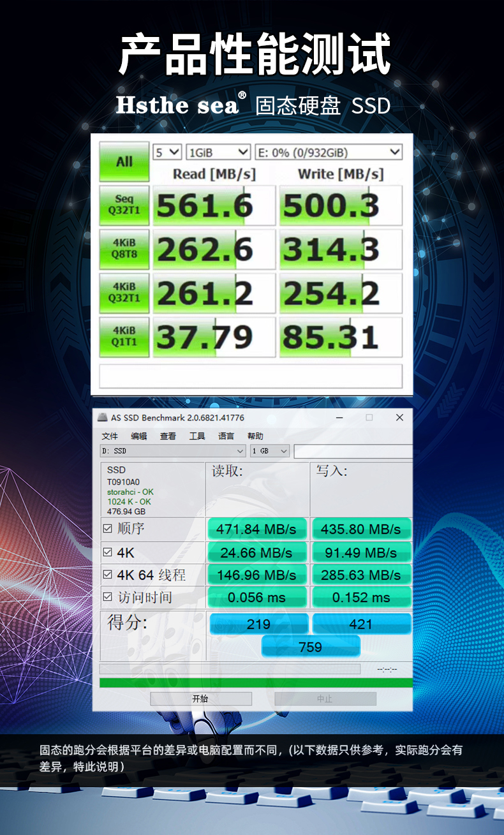Click the 37.79 read result
Screen dimensions: 504x835
(x=214, y=337)
